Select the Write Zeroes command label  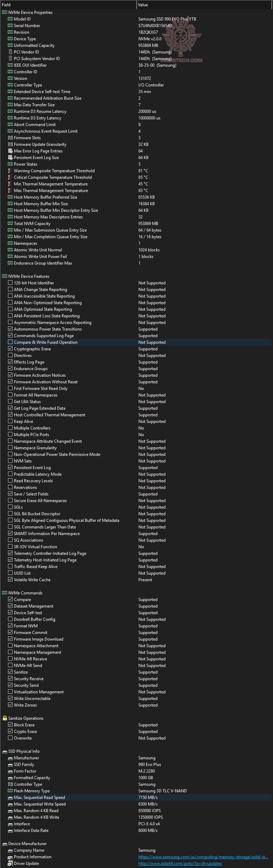[x=25, y=705]
